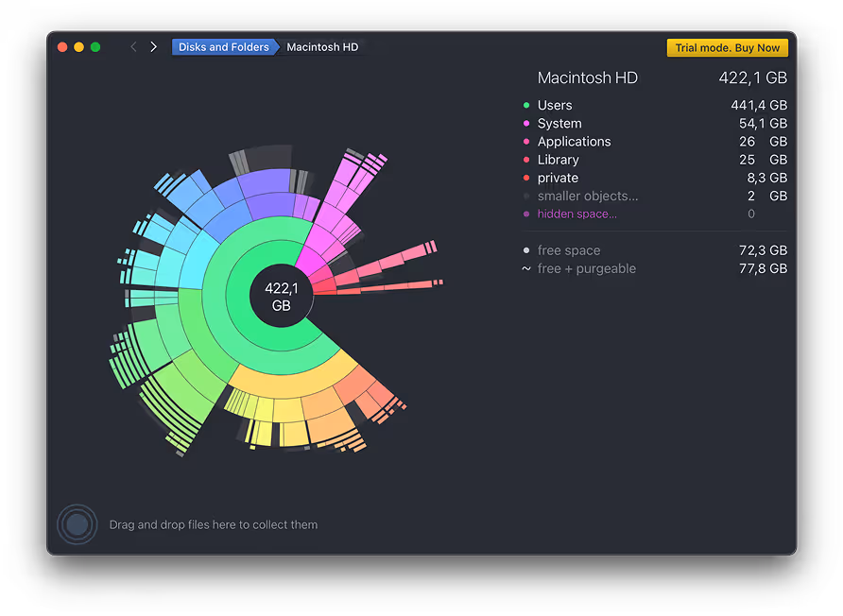Click the 77,8 GB purgeable value
The width and height of the screenshot is (843, 616).
pyautogui.click(x=763, y=268)
